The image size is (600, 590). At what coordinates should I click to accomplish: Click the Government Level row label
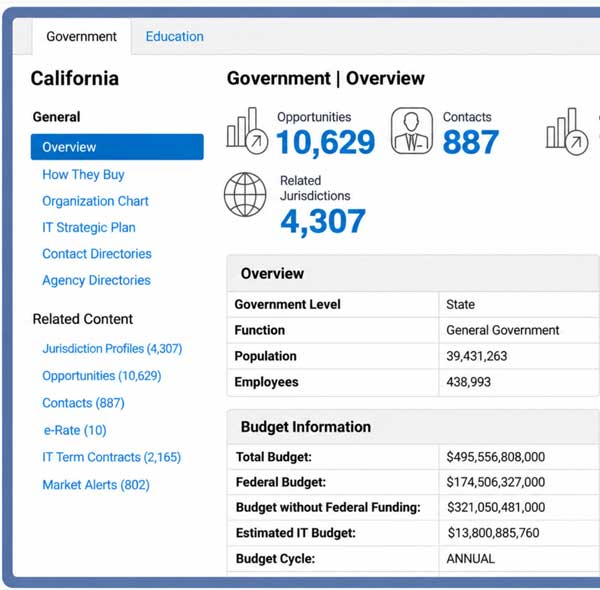287,305
